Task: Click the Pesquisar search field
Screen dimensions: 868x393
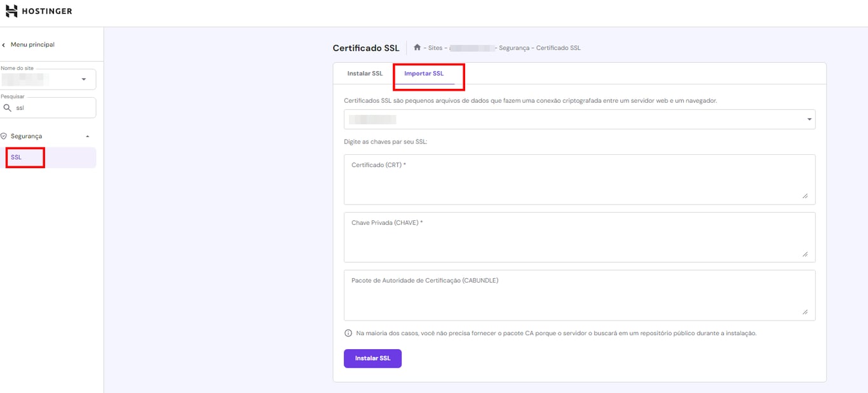Action: 48,107
